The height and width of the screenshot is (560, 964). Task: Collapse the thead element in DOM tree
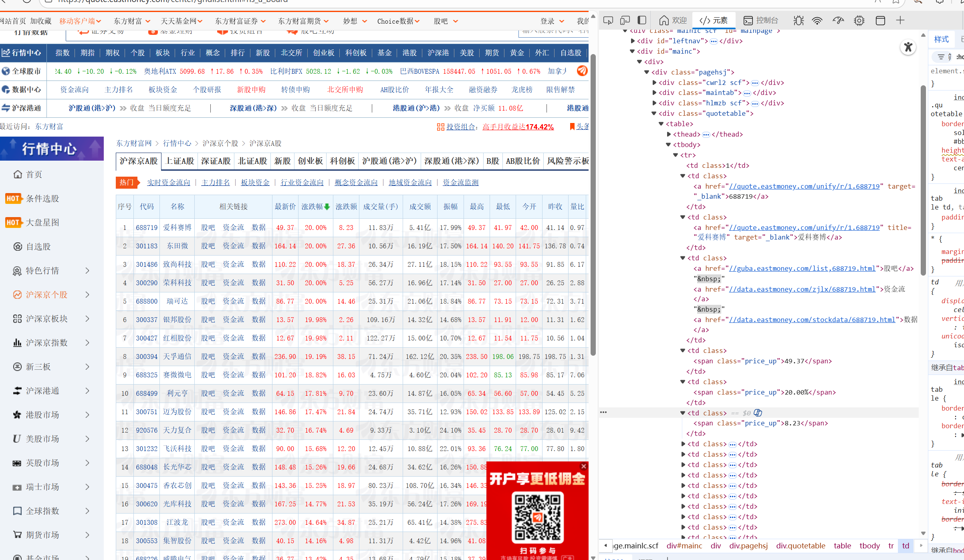669,134
